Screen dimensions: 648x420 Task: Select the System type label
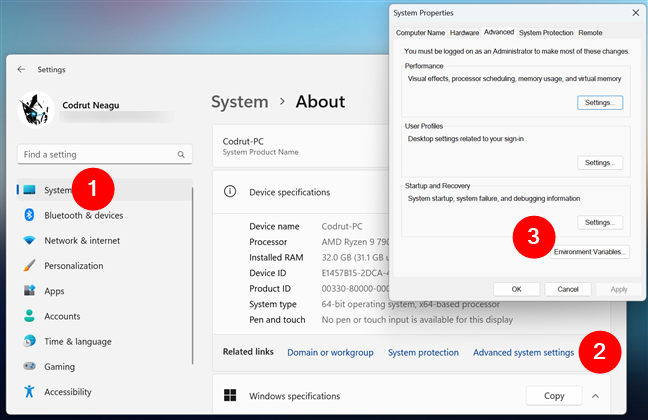tap(273, 304)
